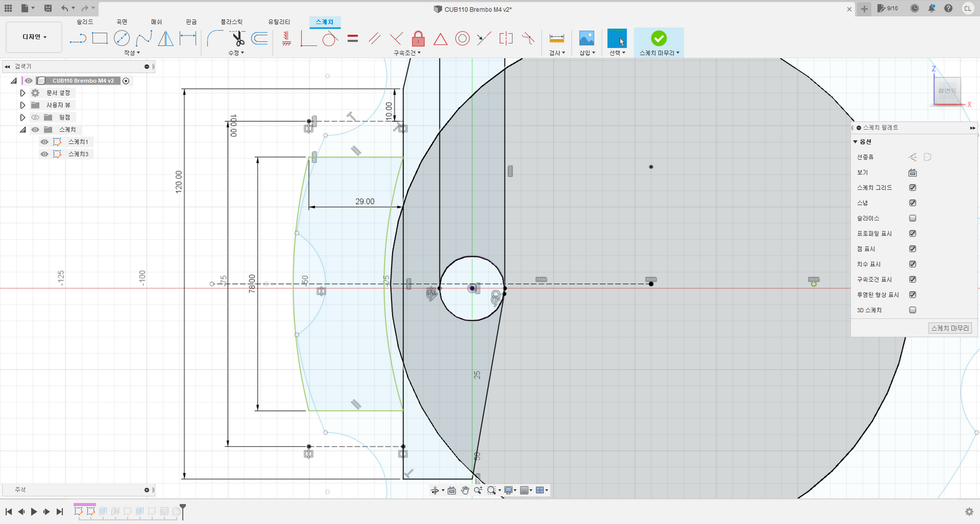Apply the Fix/Unfix lock constraint
980x524 pixels.
[x=418, y=39]
